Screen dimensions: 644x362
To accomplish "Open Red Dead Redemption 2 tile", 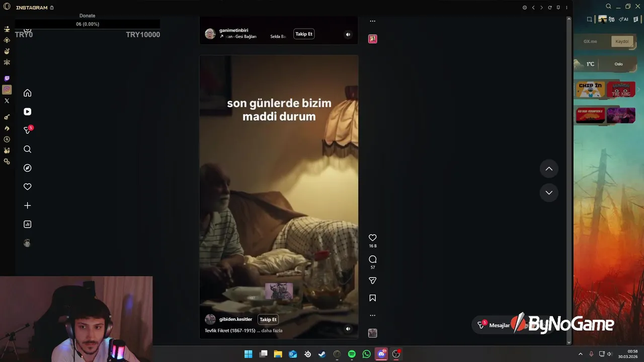I will [590, 115].
